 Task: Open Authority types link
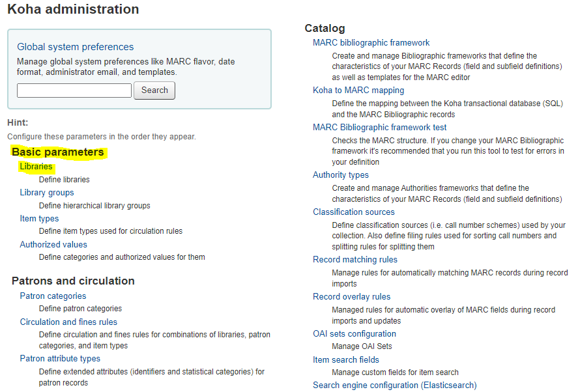(x=341, y=175)
